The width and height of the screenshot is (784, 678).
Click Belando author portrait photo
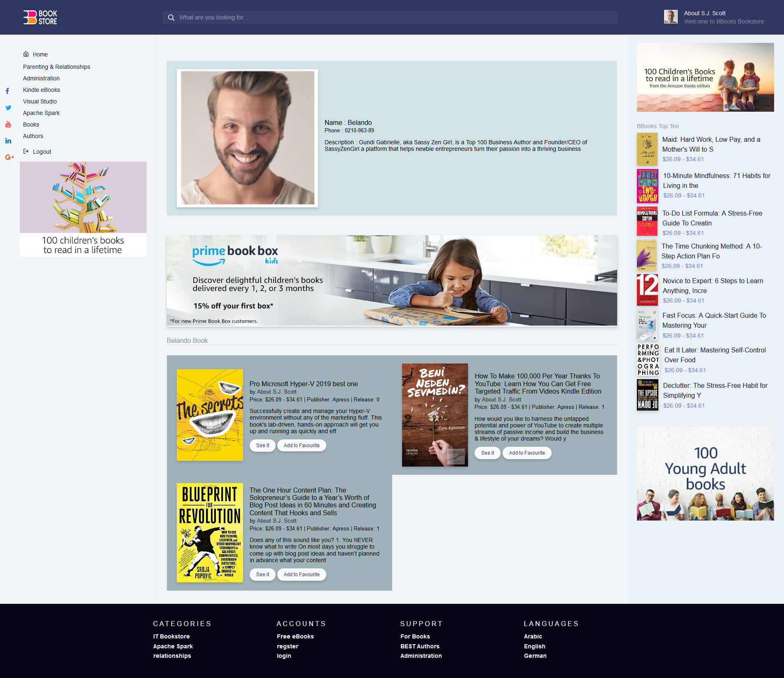coord(247,138)
